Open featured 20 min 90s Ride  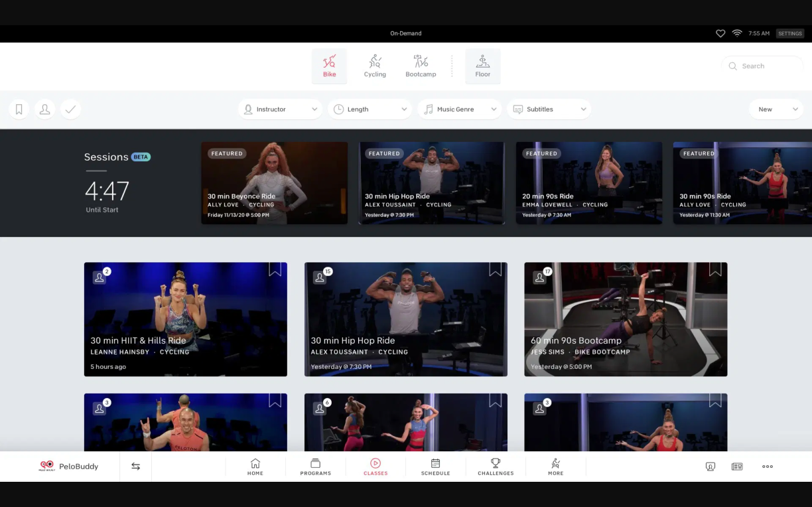[x=589, y=183]
